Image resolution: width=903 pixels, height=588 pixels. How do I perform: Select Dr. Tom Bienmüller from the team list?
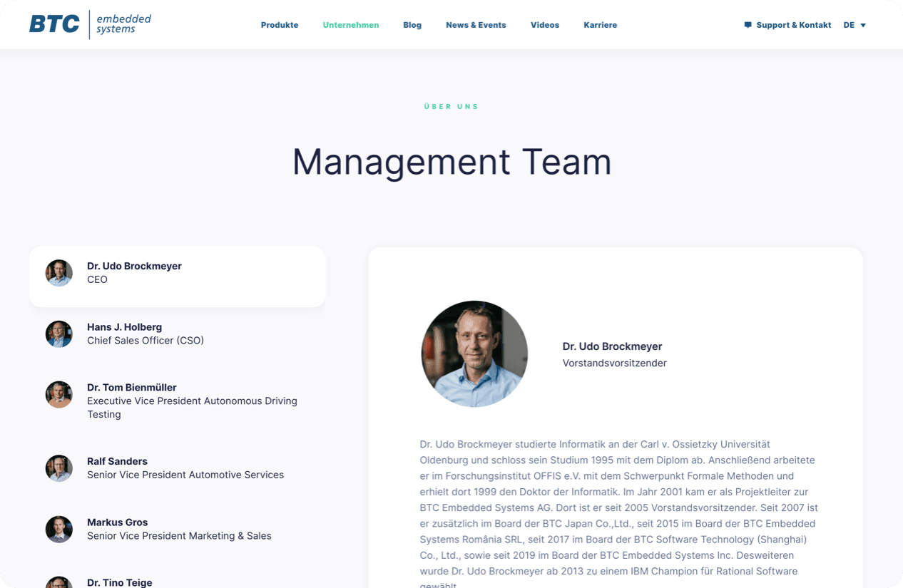178,401
